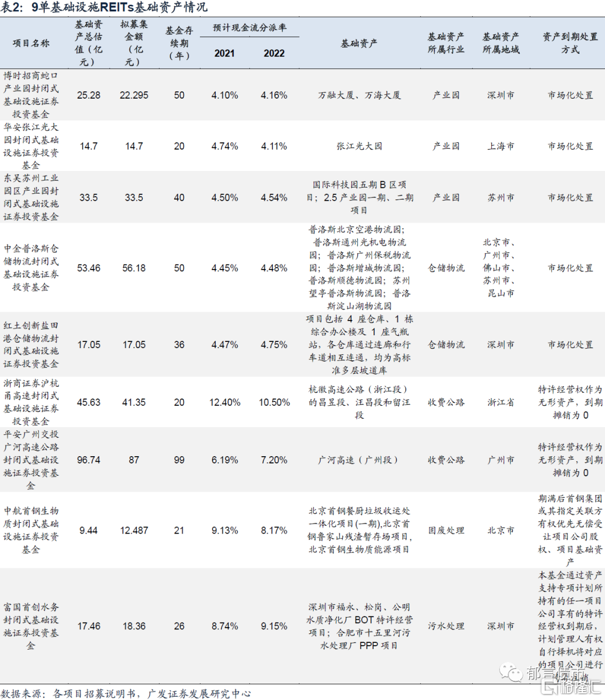Click the 96.74 valuation cell
Screen dimensions: 605x700
(x=89, y=460)
